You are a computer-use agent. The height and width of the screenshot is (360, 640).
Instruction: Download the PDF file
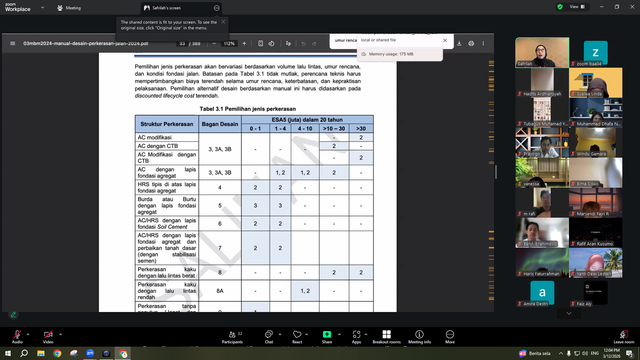tap(459, 43)
